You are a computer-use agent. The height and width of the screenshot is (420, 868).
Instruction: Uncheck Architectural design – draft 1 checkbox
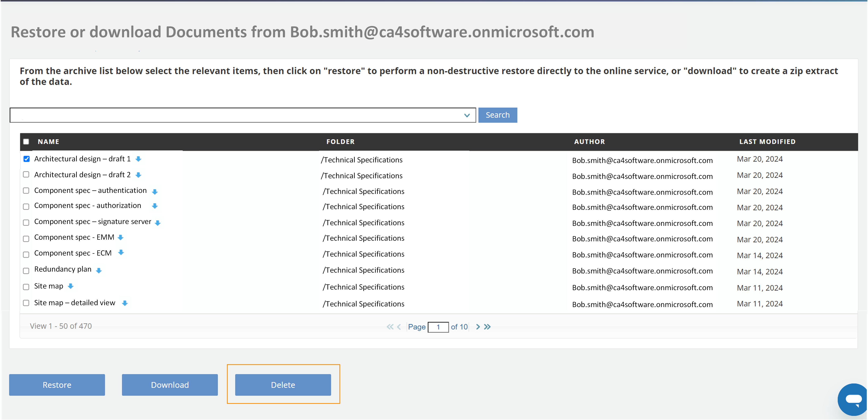tap(26, 159)
